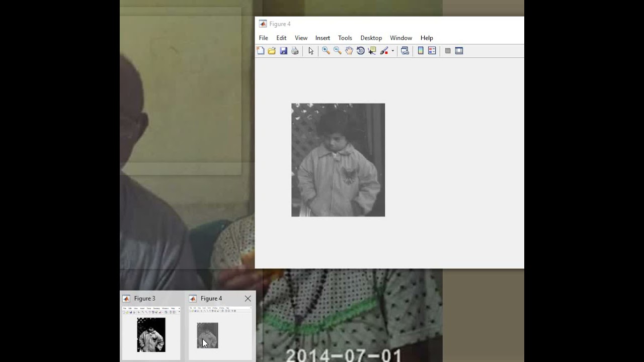Viewport: 644px width, 362px height.
Task: Activate the Zoom Out magnifier tool
Action: coord(338,51)
